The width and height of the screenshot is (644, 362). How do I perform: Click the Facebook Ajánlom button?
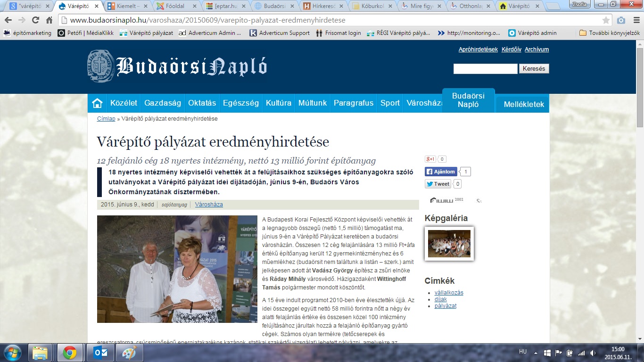pyautogui.click(x=441, y=172)
